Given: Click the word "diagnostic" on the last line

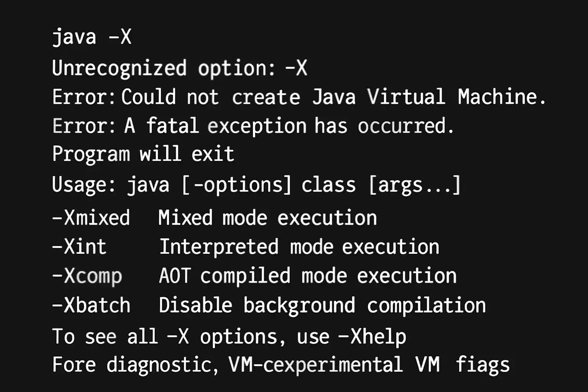Looking at the screenshot, I should (x=159, y=364).
